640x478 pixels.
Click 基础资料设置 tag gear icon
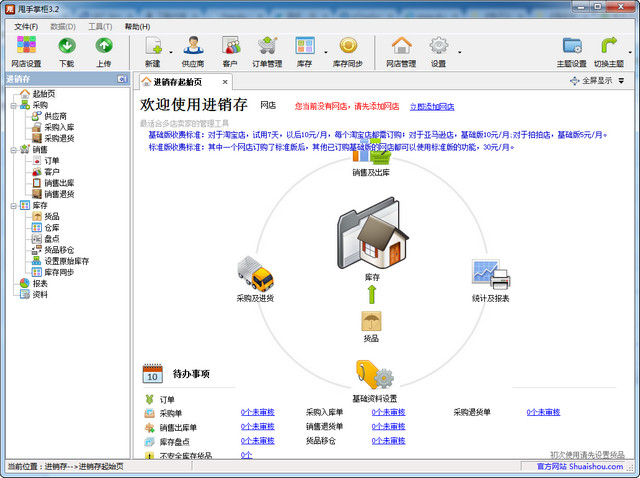[375, 374]
